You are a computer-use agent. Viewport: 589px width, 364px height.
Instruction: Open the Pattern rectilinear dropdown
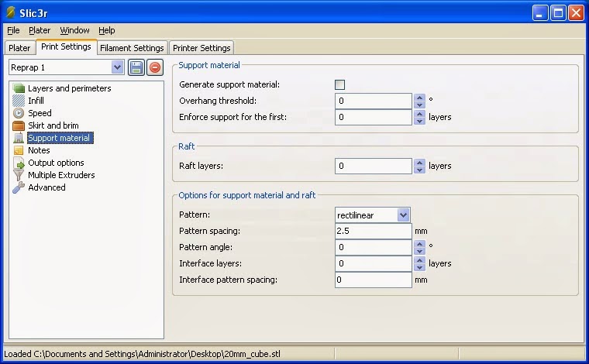tap(403, 215)
